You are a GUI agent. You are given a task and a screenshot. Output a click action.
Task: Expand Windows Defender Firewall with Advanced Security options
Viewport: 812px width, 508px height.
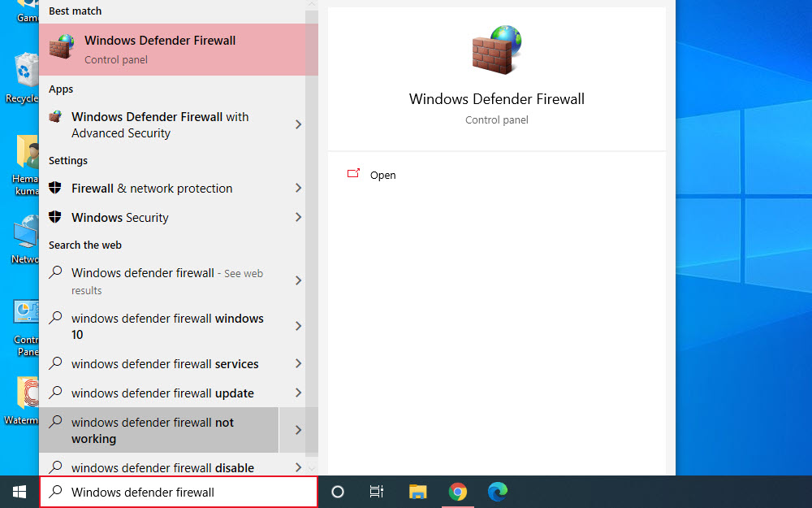click(x=297, y=125)
